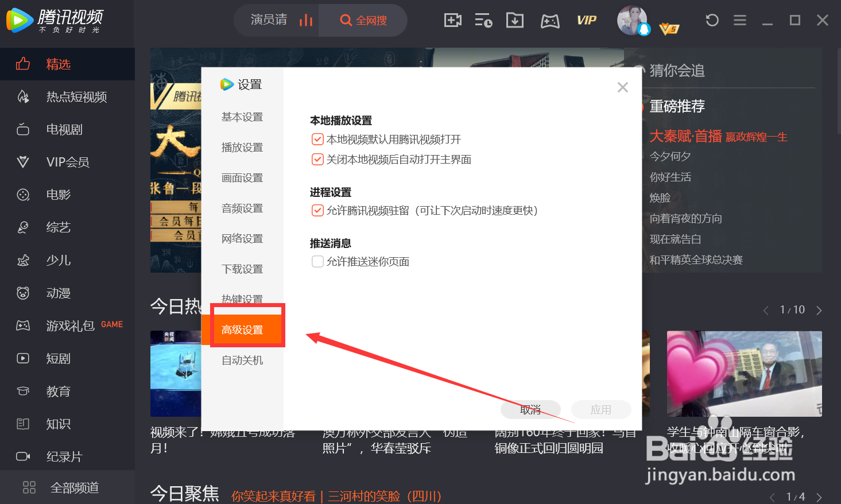Click the 应用 button in settings
This screenshot has width=841, height=504.
click(601, 409)
